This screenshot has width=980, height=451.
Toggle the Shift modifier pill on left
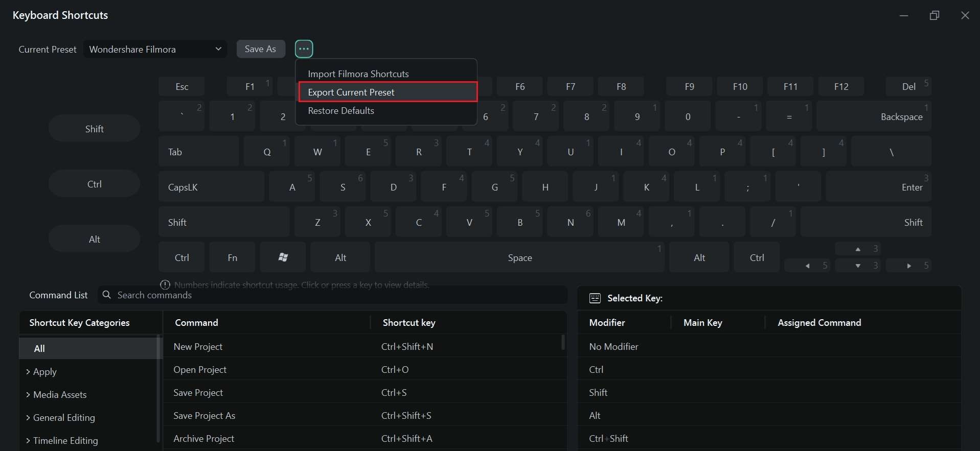pyautogui.click(x=94, y=129)
